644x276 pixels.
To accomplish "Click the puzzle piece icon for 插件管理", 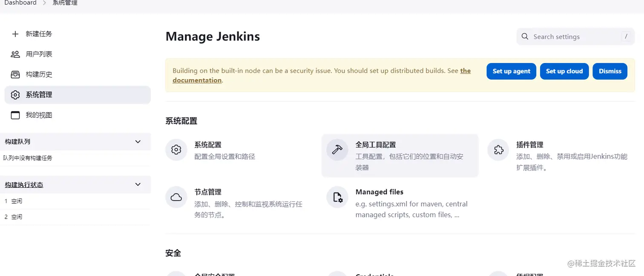I will (498, 150).
